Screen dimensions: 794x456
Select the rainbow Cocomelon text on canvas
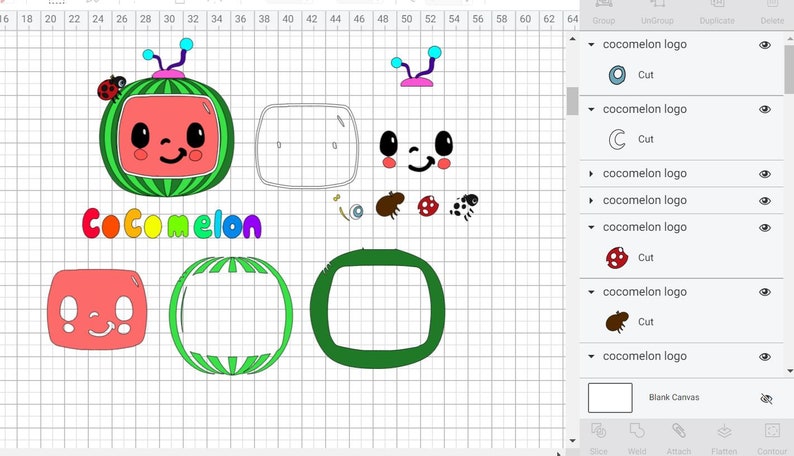(172, 223)
